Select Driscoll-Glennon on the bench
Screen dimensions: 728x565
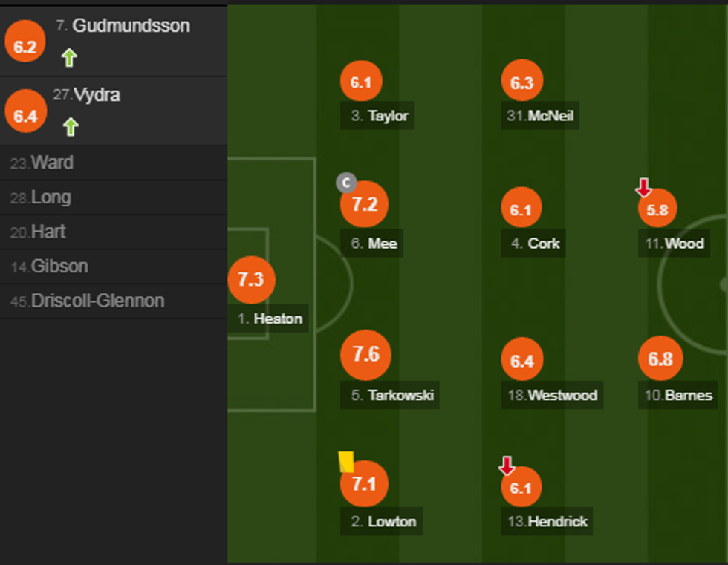point(97,301)
